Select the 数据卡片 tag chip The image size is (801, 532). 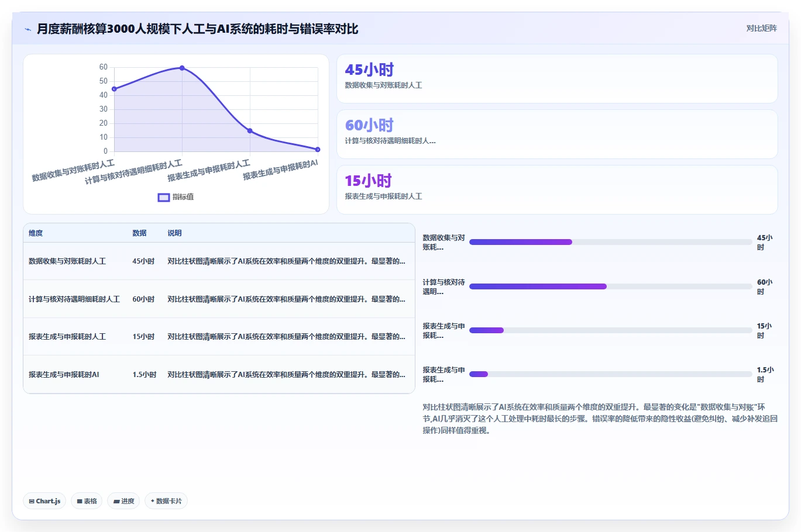[166, 501]
